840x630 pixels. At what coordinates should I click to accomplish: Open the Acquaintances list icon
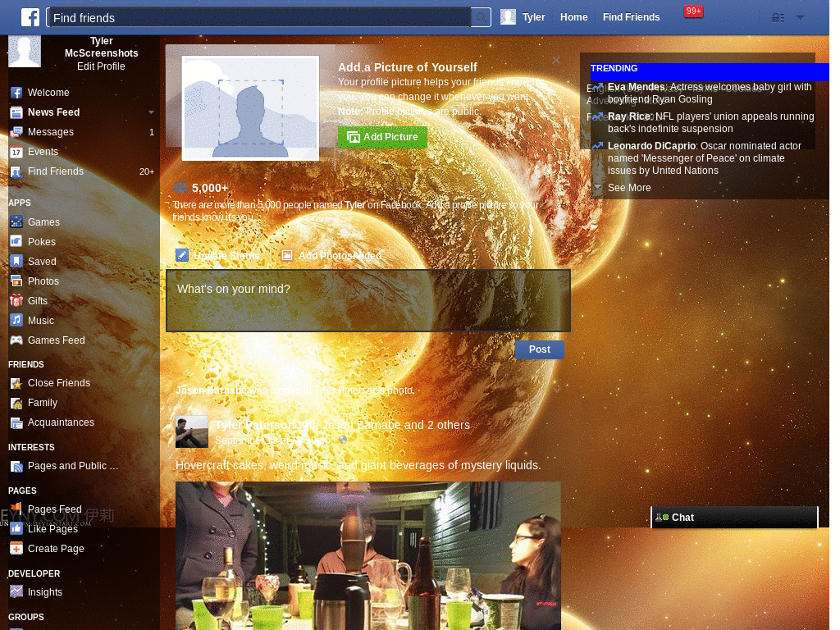point(16,422)
